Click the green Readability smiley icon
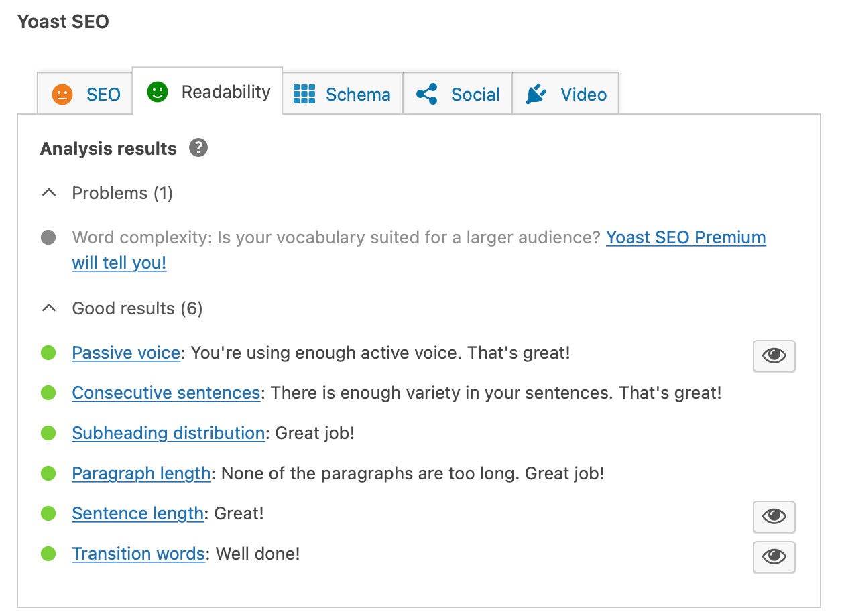Viewport: 844px width, 616px height. pos(157,92)
